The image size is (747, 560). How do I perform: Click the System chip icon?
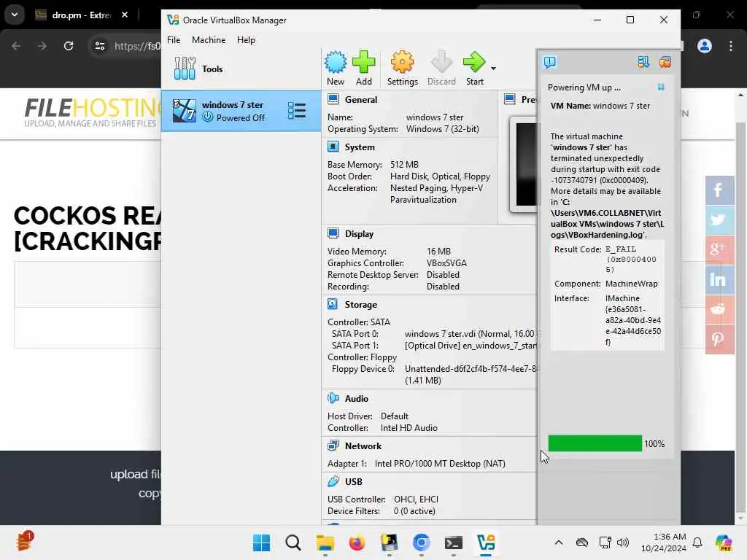[333, 147]
